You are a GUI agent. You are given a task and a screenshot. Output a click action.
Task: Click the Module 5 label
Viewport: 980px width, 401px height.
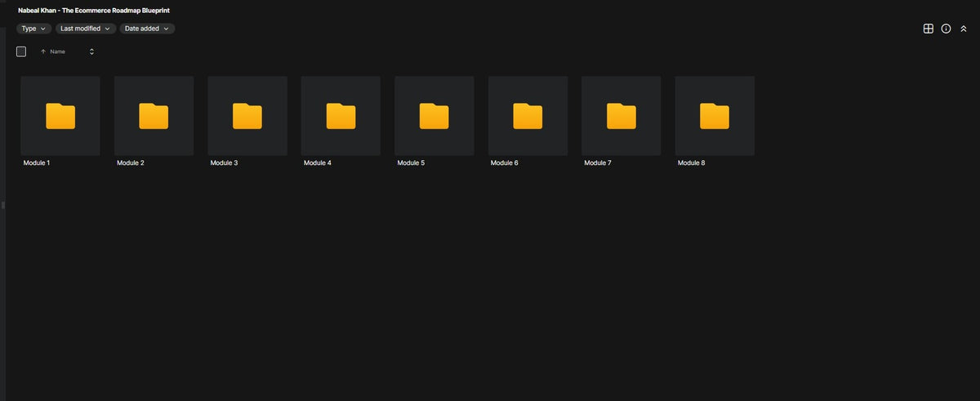tap(411, 163)
